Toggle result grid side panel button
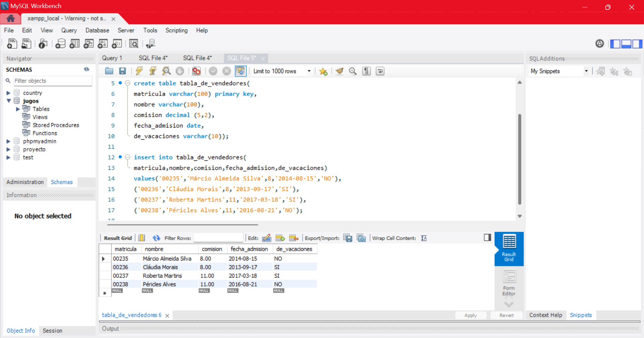 pyautogui.click(x=487, y=238)
